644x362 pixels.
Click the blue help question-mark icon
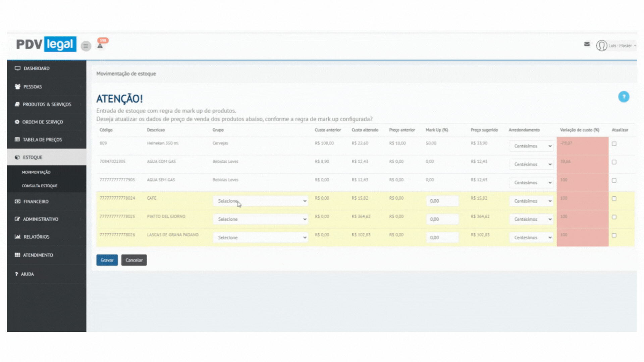coord(624,97)
